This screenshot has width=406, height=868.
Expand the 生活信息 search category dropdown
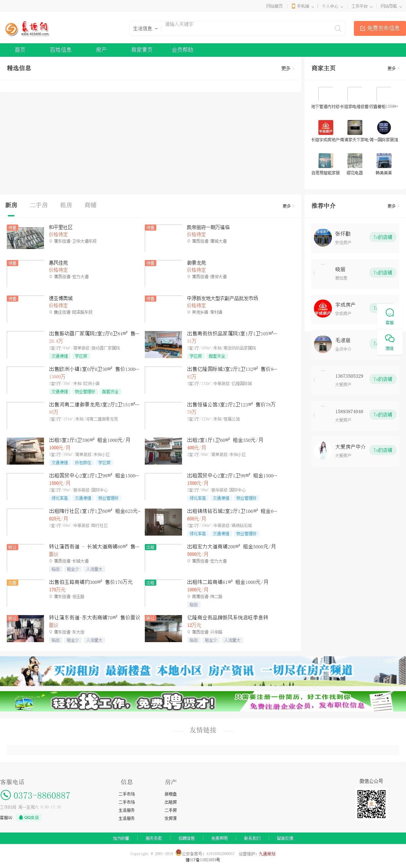tap(145, 29)
